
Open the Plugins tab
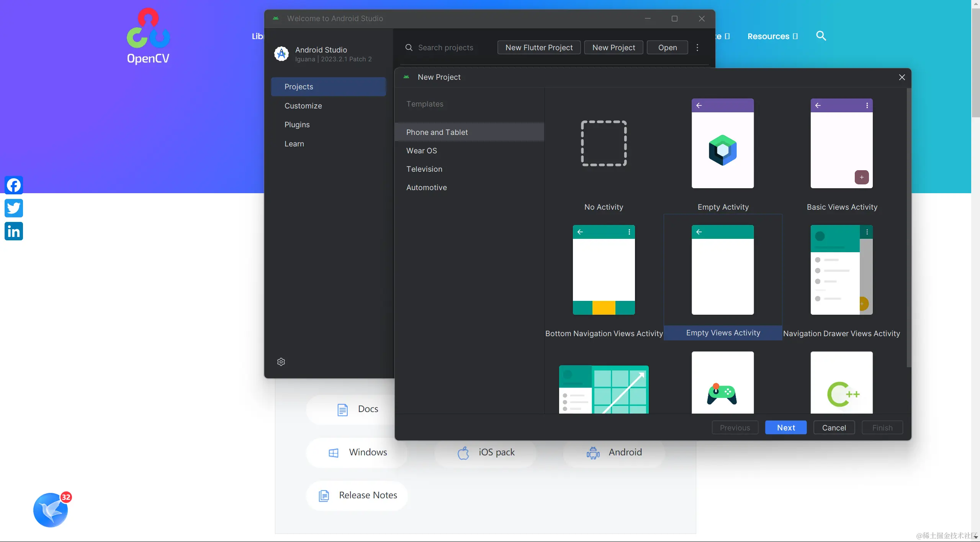pos(328,125)
